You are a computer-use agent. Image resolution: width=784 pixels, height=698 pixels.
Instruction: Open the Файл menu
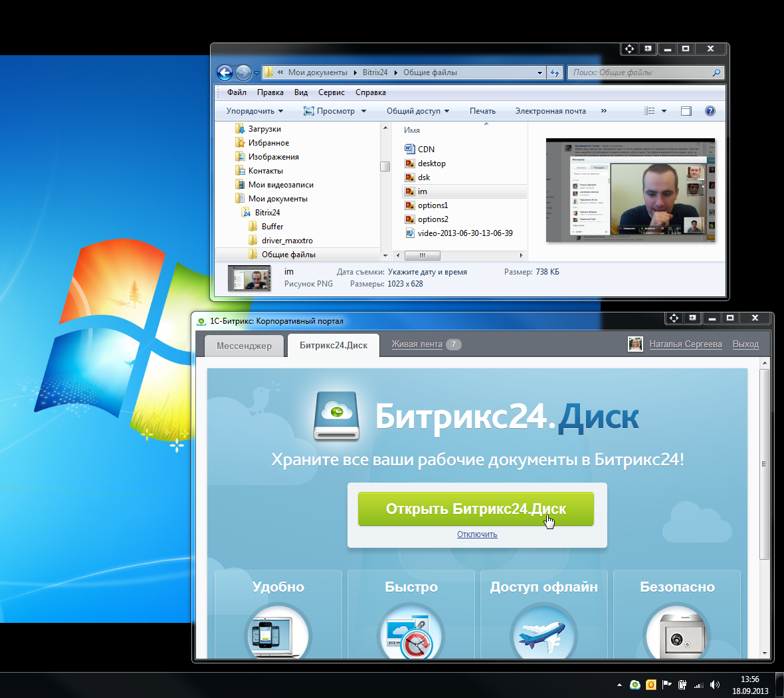pos(237,92)
